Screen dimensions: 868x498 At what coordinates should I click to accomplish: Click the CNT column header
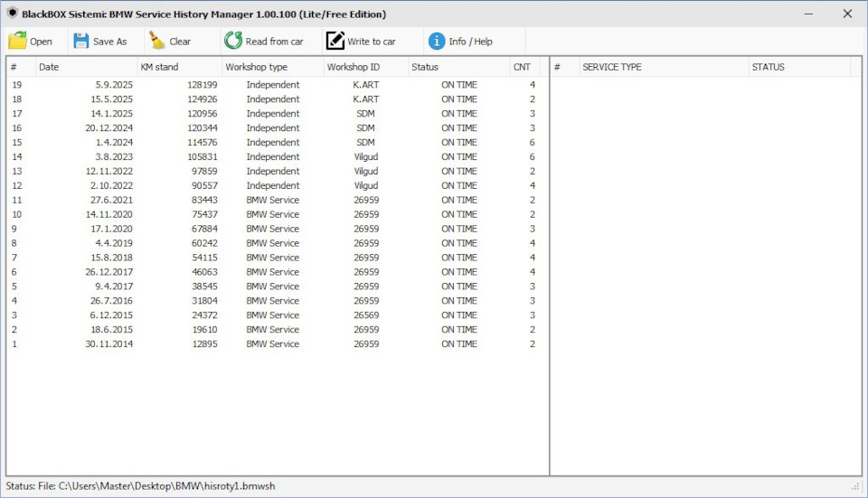[x=524, y=67]
